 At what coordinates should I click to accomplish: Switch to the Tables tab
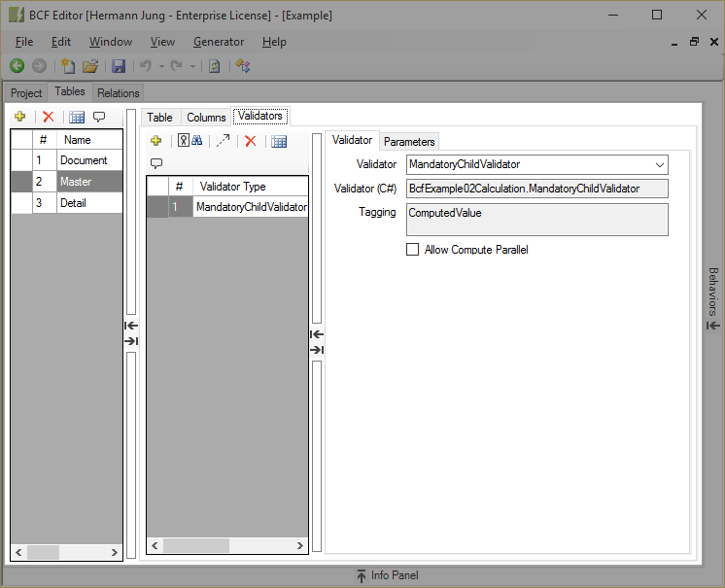click(x=70, y=91)
